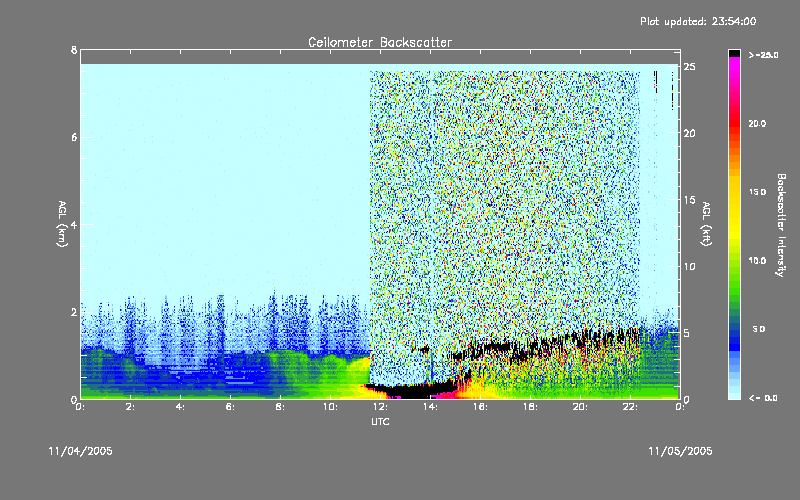
Task: Select the "UTC" x-axis label
Action: tap(380, 421)
